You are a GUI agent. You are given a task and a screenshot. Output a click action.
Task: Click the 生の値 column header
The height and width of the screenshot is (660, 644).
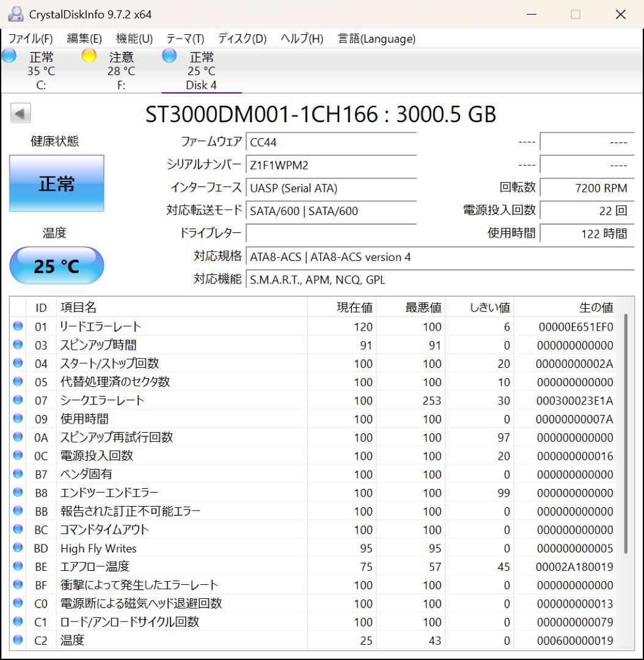[x=565, y=307]
